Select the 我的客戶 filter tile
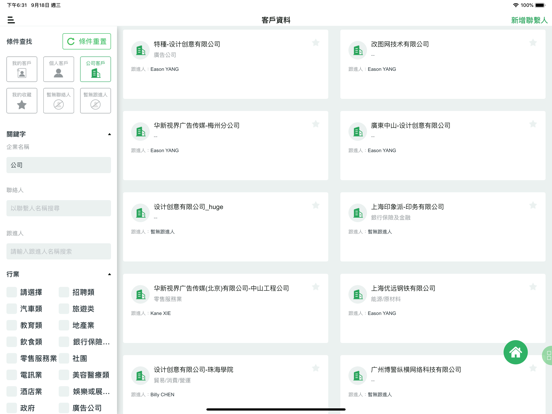The image size is (552, 414). point(22,69)
